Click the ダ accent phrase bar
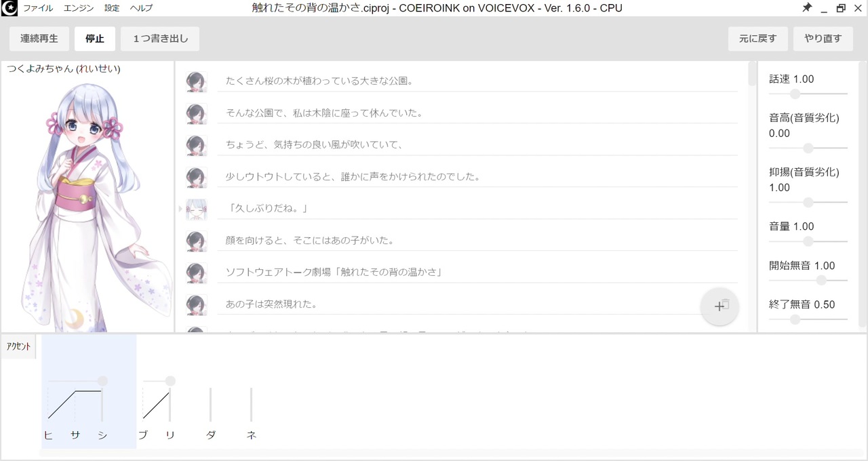The image size is (868, 461). pos(211,405)
